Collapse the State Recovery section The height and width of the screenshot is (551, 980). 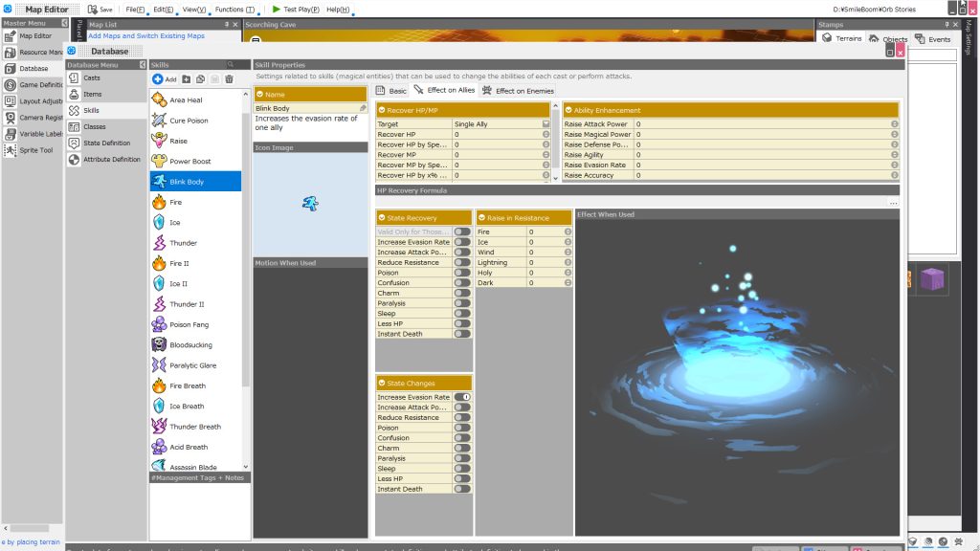(381, 218)
